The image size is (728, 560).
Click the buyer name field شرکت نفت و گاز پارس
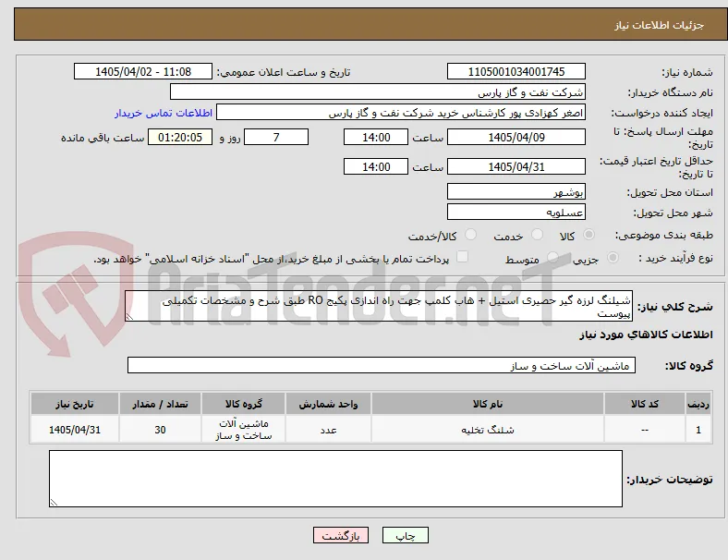tap(378, 91)
